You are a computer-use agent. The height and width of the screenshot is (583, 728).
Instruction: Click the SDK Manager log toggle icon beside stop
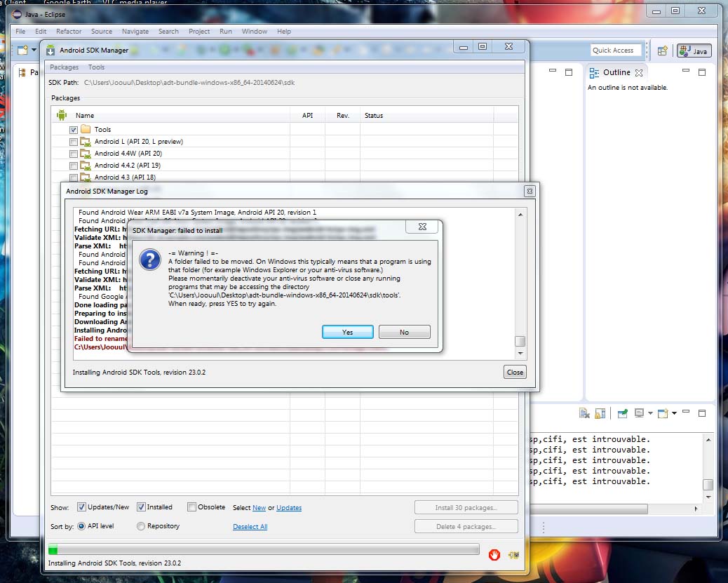[x=513, y=555]
